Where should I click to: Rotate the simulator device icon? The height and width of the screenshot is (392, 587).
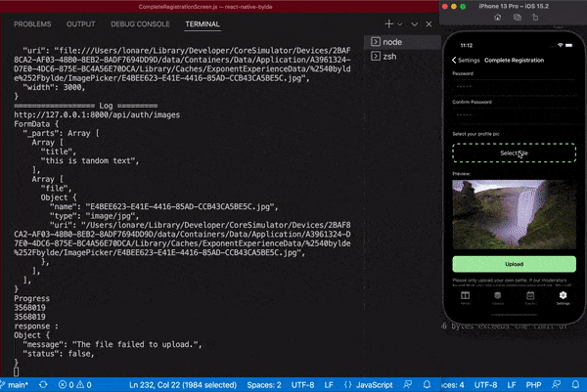[x=535, y=18]
